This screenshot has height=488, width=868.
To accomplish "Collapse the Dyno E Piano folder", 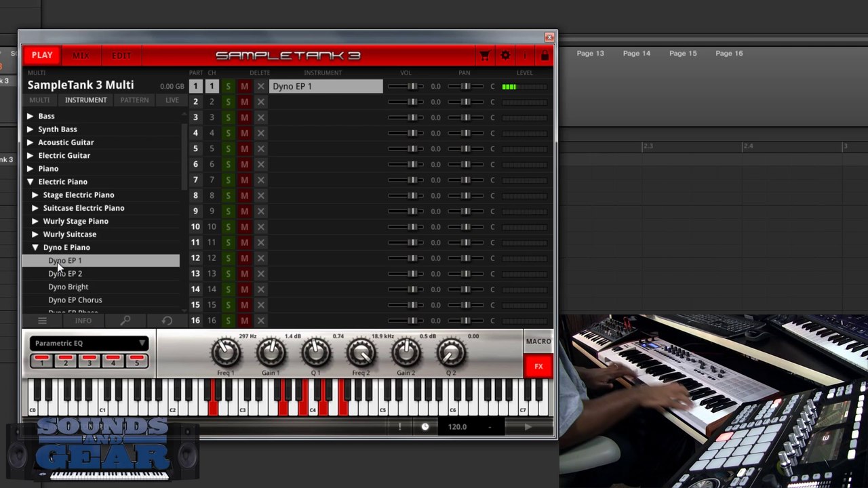I will pyautogui.click(x=35, y=247).
